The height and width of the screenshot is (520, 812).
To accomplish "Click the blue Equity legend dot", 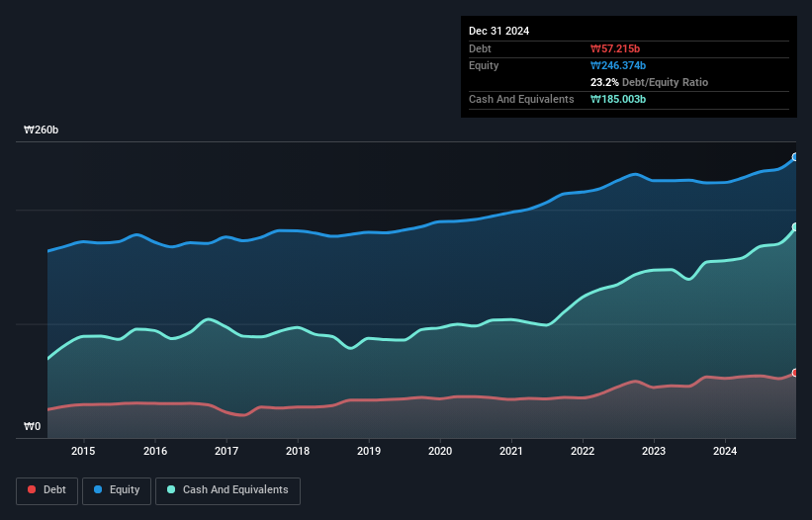I will [x=98, y=489].
